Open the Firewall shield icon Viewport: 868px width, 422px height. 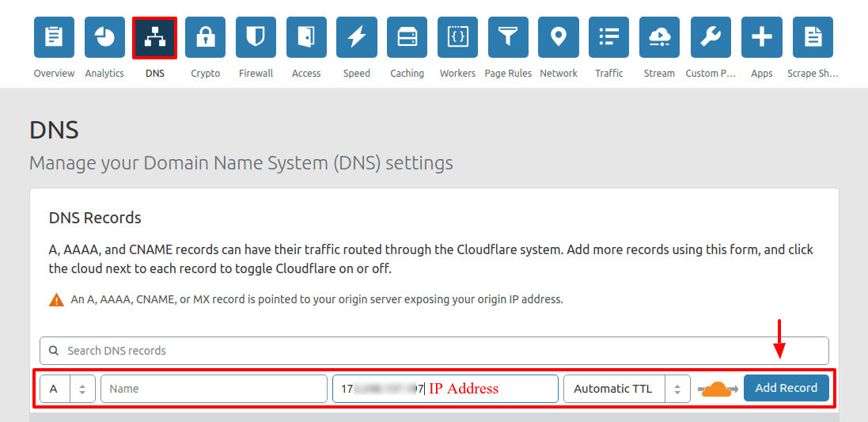click(x=256, y=37)
